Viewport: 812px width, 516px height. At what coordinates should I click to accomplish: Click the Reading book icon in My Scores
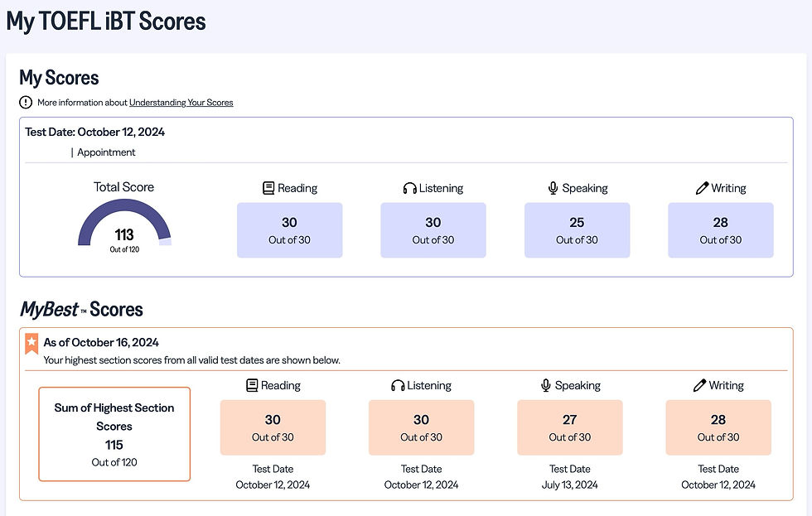[x=268, y=188]
